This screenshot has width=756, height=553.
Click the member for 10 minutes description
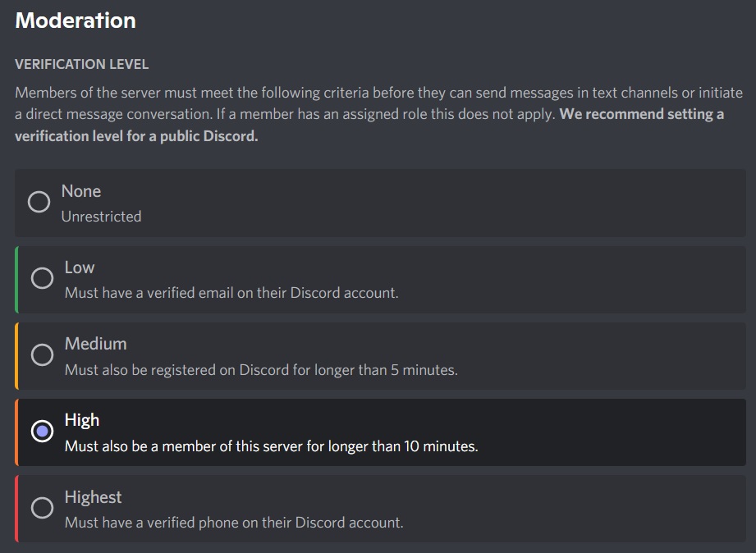[271, 447]
